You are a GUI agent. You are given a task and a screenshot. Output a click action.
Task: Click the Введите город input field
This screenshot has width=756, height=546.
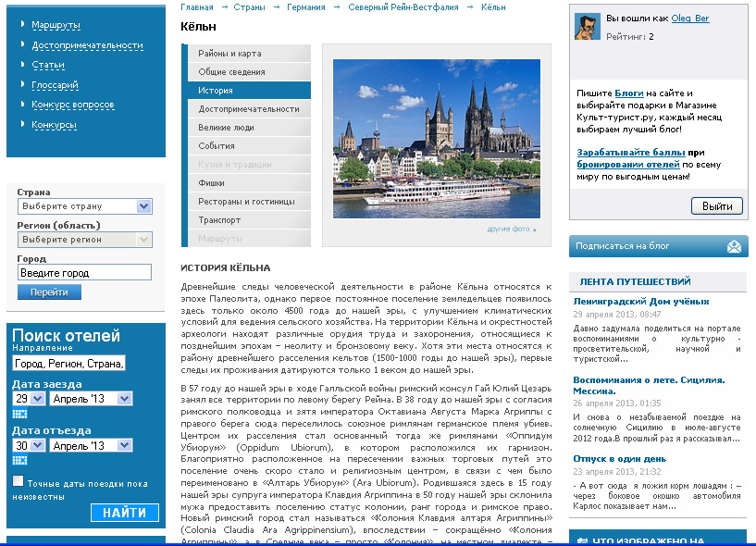[85, 273]
